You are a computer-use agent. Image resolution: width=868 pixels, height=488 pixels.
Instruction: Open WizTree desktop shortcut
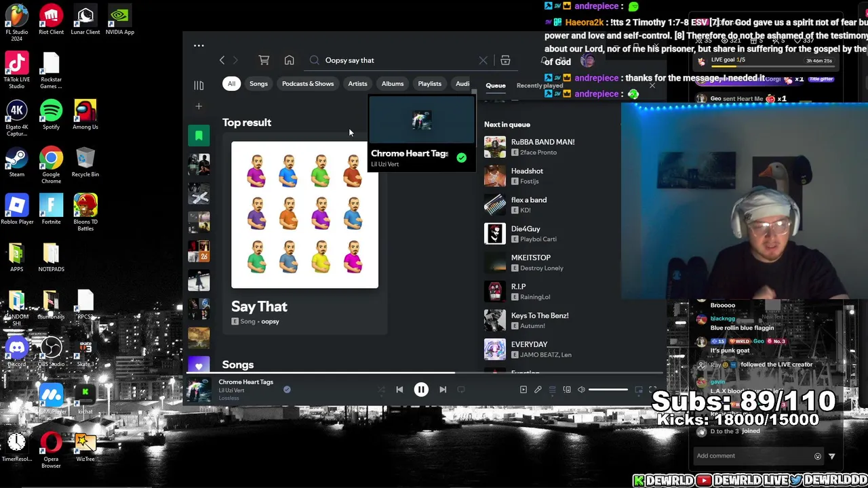85,447
